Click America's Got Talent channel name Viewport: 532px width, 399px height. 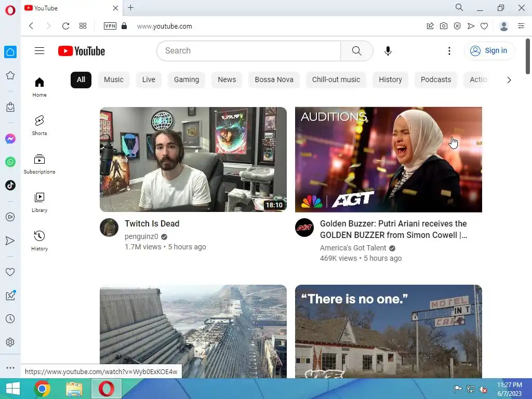pyautogui.click(x=353, y=248)
